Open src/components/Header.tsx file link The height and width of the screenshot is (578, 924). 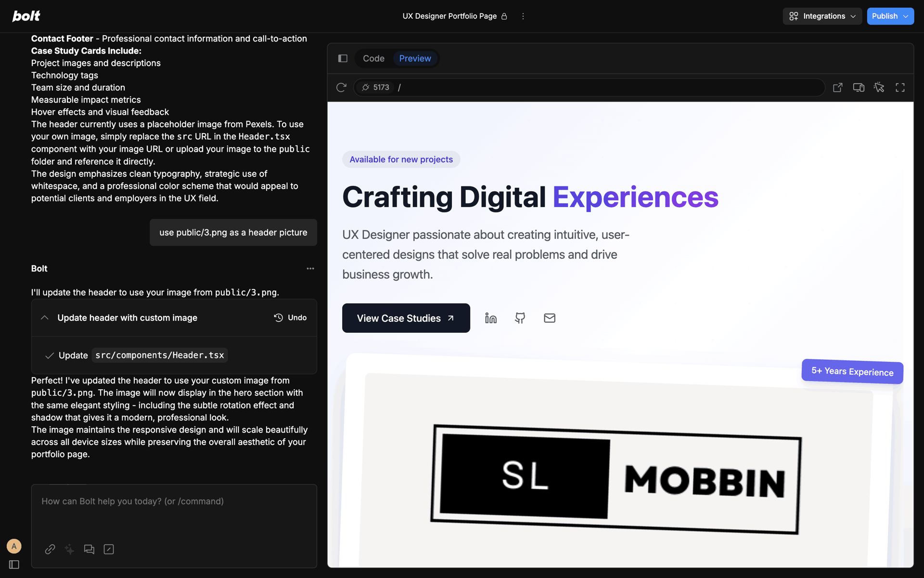tap(160, 355)
